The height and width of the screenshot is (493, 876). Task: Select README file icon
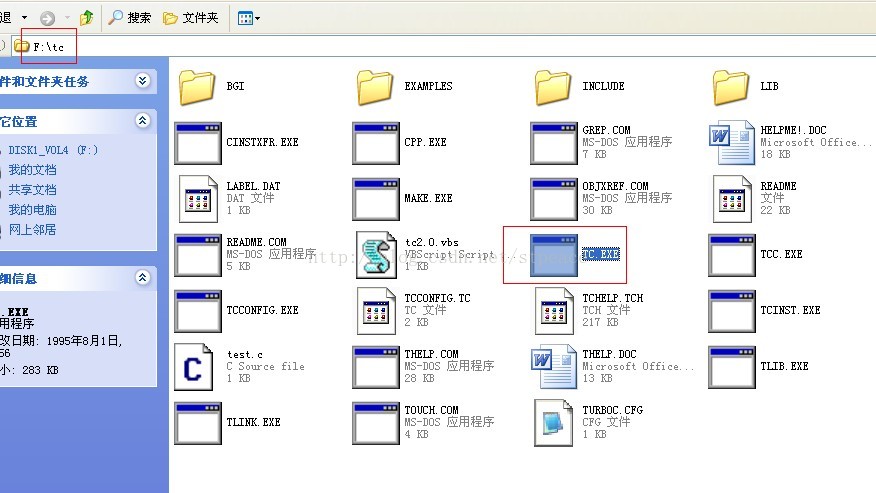[732, 199]
